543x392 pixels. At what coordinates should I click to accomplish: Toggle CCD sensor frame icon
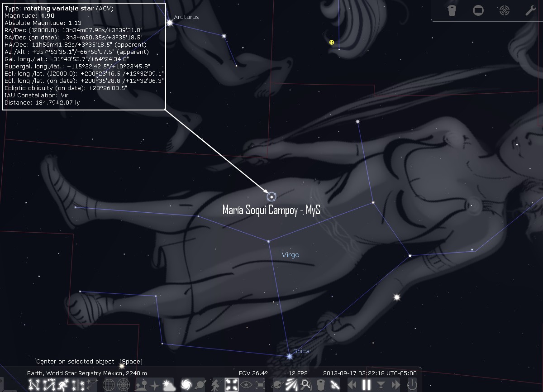click(x=478, y=11)
